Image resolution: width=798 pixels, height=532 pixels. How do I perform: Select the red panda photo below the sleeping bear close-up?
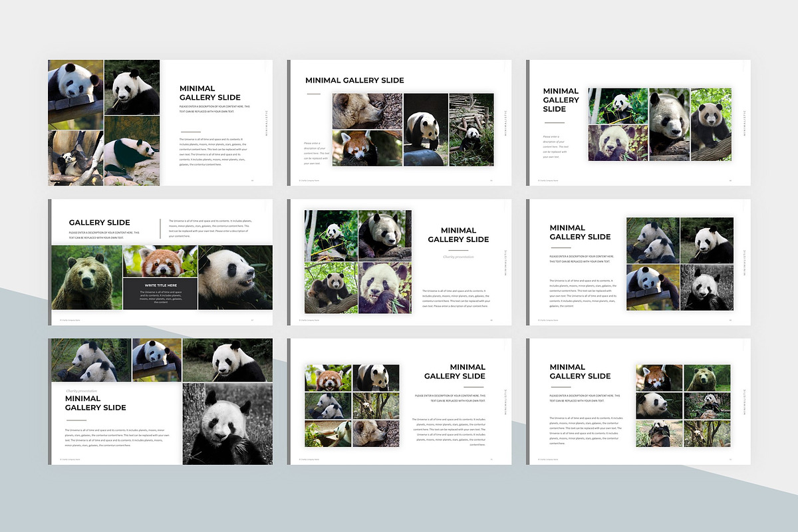[367, 148]
